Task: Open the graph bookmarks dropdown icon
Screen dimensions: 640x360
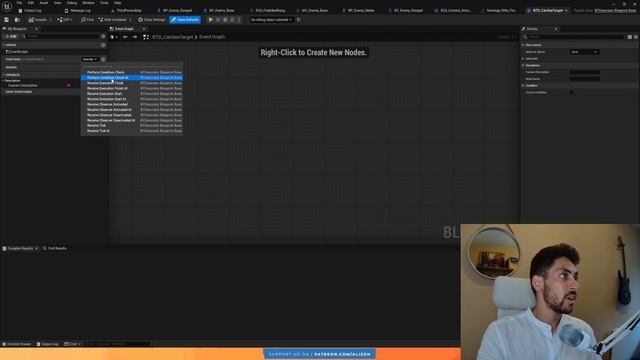Action: (x=113, y=37)
